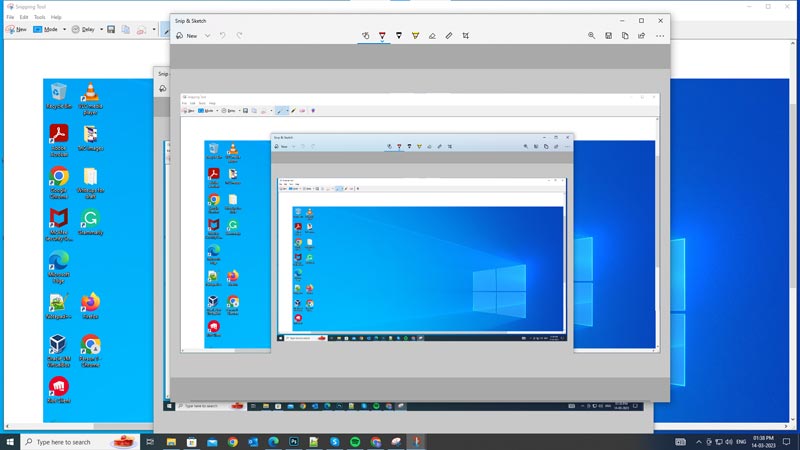Viewport: 800px width, 450px height.
Task: Select the Ruler tool in front Snip & Sketch toolbar
Action: tap(449, 36)
